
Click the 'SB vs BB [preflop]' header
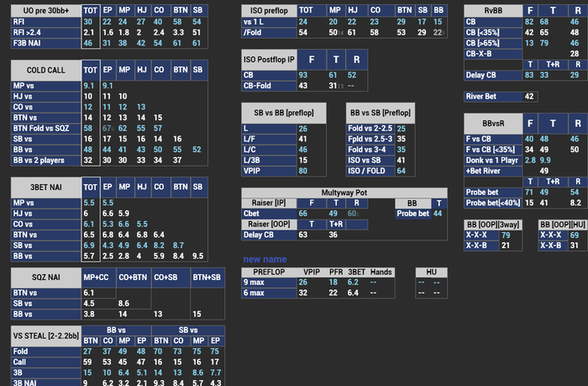pos(284,113)
